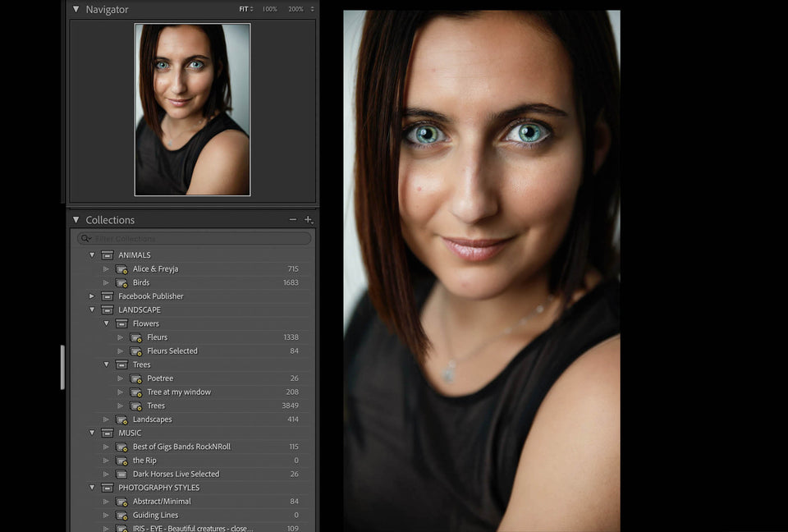Screen dimensions: 788x532
Task: Open the 200% zoom level dropdown
Action: [x=312, y=9]
